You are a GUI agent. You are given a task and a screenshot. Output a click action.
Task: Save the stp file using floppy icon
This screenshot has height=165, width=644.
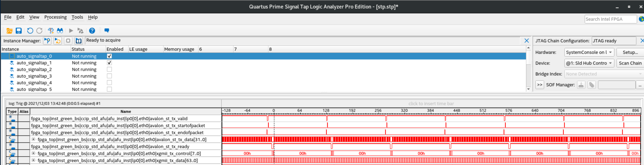tap(19, 31)
